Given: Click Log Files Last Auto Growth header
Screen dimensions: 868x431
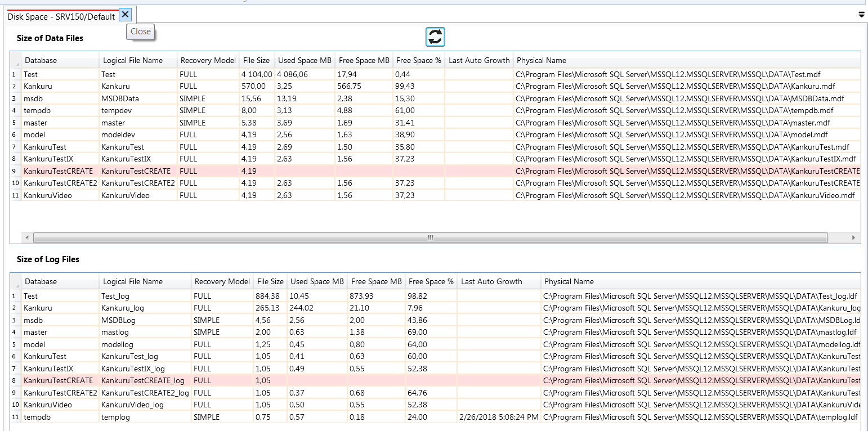Looking at the screenshot, I should 499,281.
